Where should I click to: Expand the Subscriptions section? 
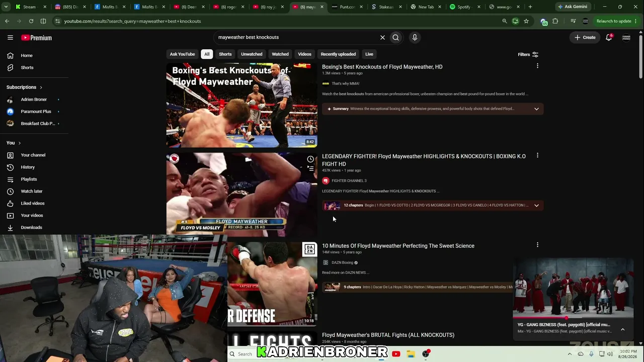coord(25,87)
